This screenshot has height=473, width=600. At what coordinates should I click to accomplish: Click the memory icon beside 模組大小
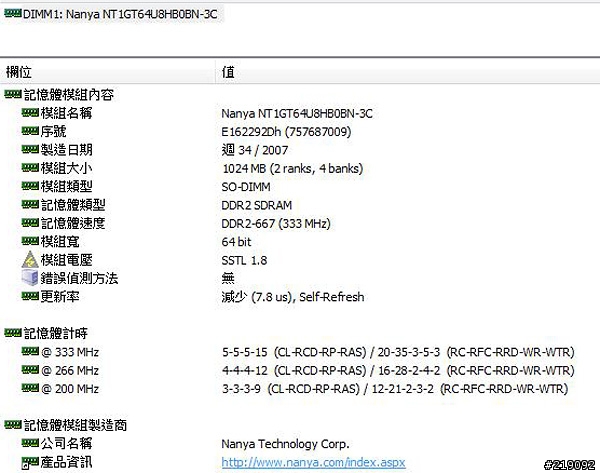(30, 168)
